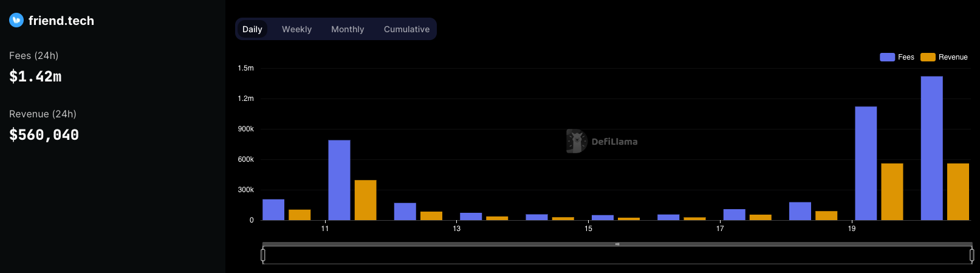Viewport: 980px width, 273px height.
Task: Toggle the Fees series legend swatch
Action: (887, 57)
